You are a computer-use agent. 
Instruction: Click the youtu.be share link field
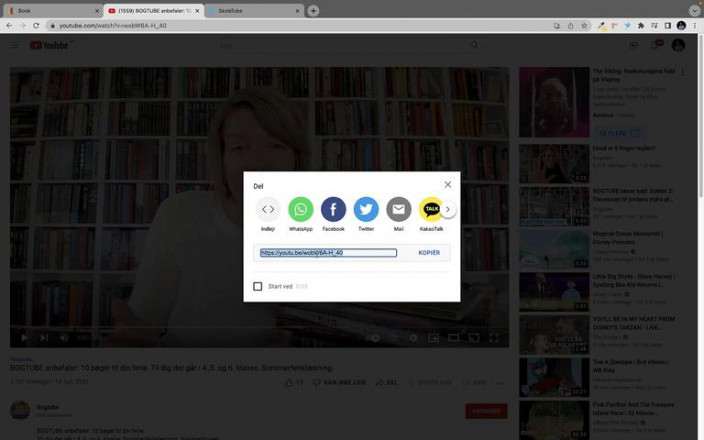click(328, 253)
